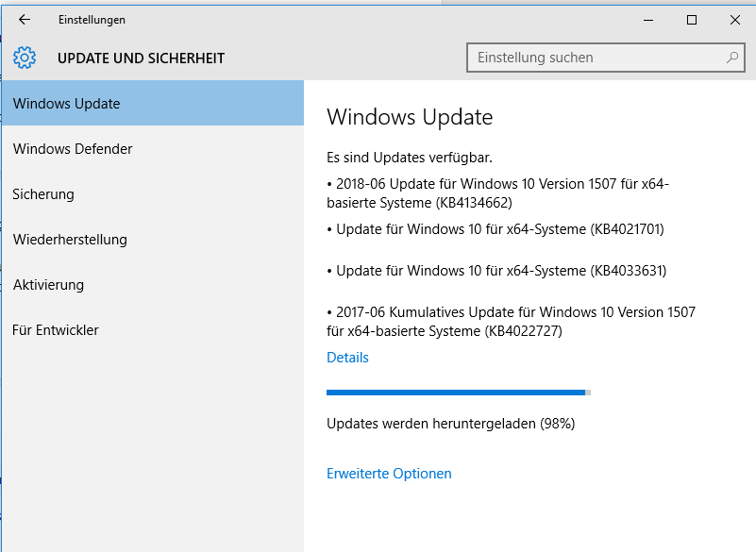Focus the Einstellung suchen field
The width and height of the screenshot is (756, 552).
point(606,58)
